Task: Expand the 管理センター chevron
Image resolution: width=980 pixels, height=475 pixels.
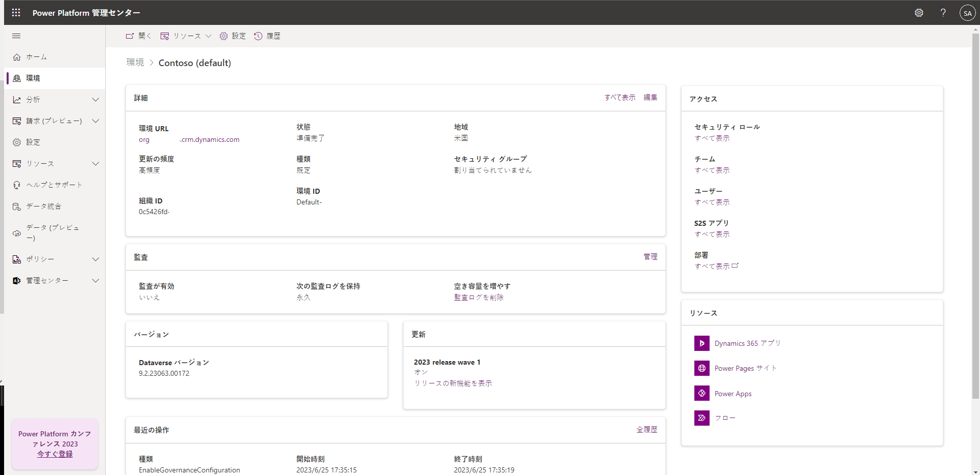Action: click(x=96, y=281)
